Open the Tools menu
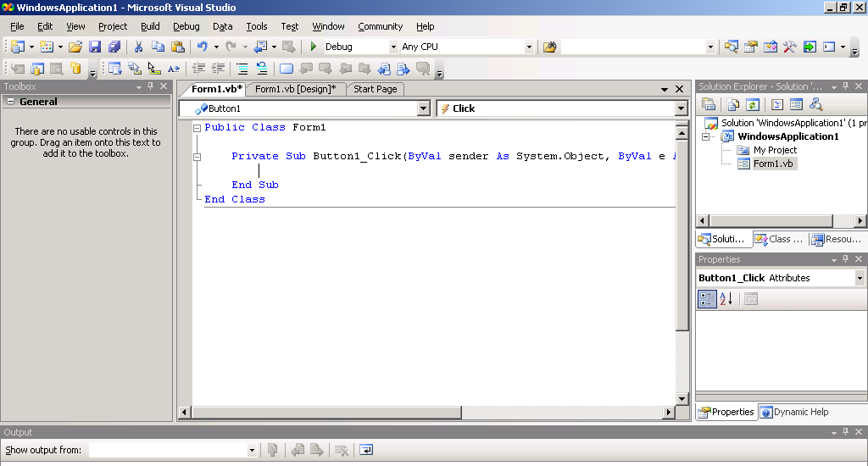 pyautogui.click(x=256, y=26)
